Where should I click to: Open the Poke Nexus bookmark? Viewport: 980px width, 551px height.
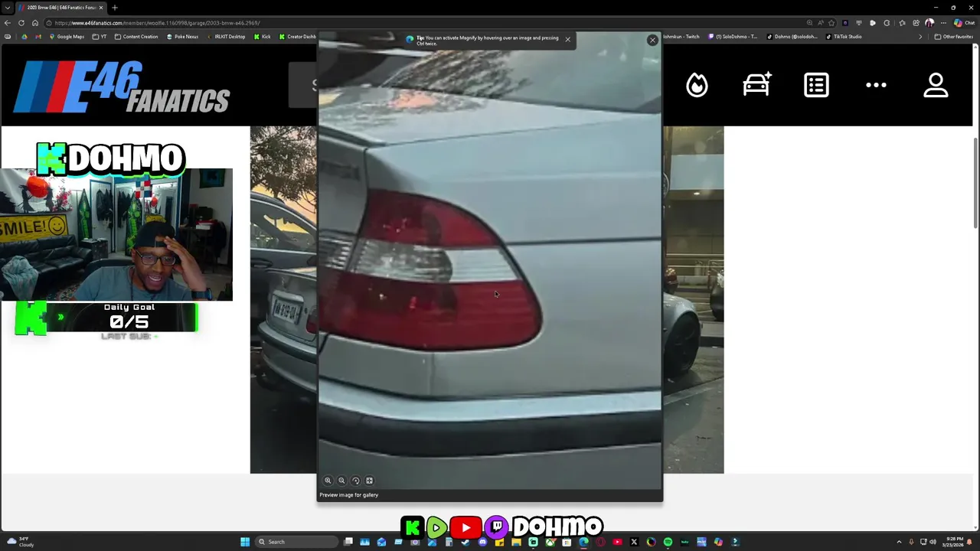pos(182,37)
